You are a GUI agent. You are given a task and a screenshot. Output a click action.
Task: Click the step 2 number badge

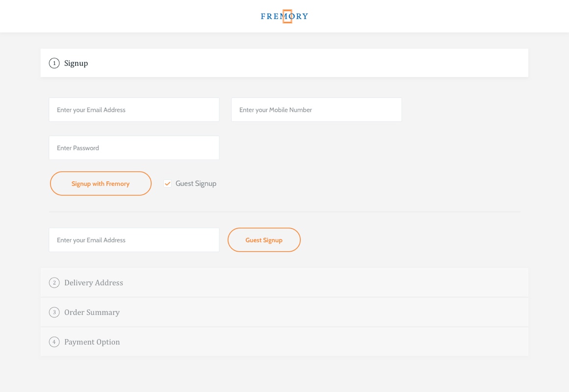54,283
